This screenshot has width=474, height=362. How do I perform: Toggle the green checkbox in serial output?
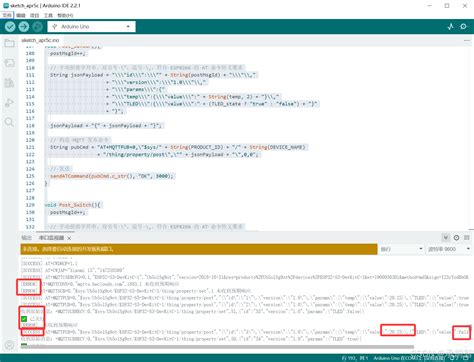(x=24, y=319)
